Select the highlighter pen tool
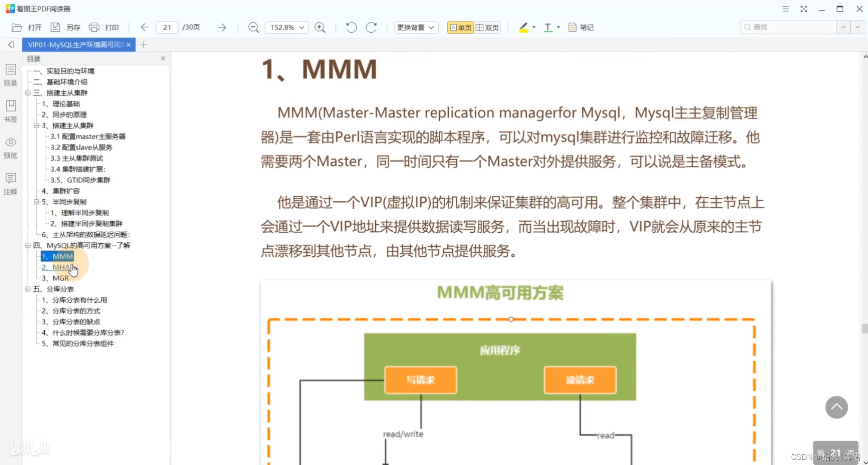Image resolution: width=868 pixels, height=465 pixels. tap(523, 28)
